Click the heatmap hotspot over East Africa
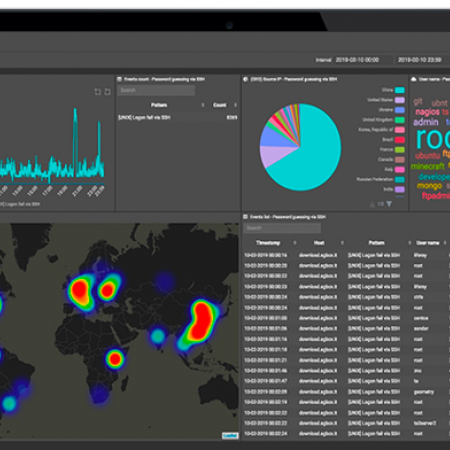The image size is (450, 450). pos(115,359)
